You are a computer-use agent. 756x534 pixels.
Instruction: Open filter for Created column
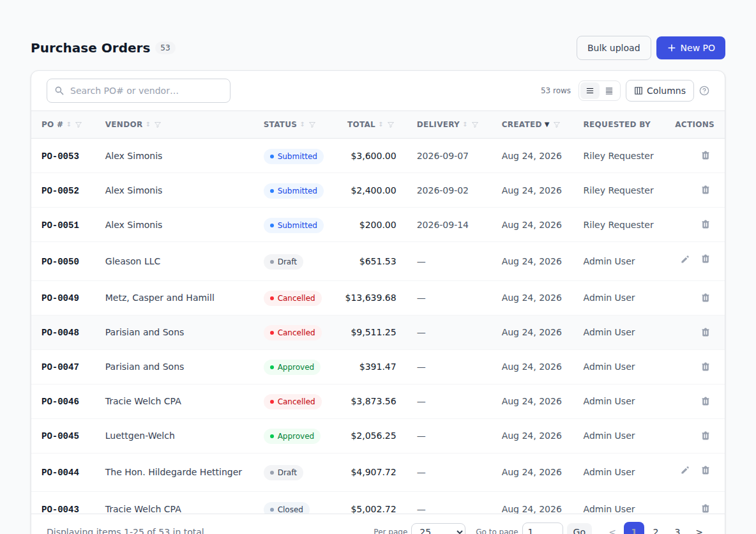pos(557,125)
